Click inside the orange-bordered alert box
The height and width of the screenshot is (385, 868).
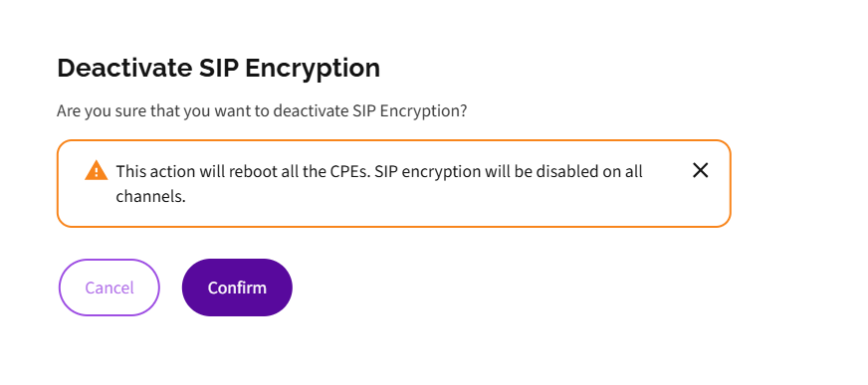pos(393,184)
